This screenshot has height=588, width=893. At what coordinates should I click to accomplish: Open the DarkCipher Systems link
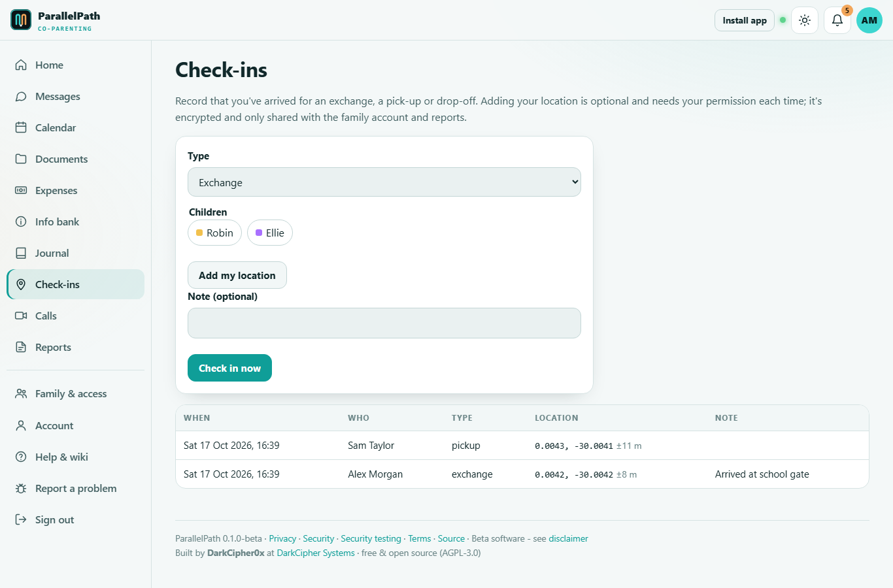coord(316,553)
